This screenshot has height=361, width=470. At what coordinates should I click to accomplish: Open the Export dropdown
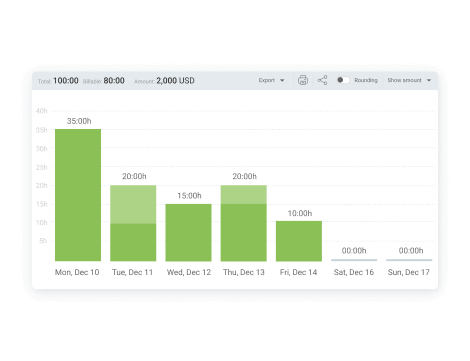click(271, 80)
